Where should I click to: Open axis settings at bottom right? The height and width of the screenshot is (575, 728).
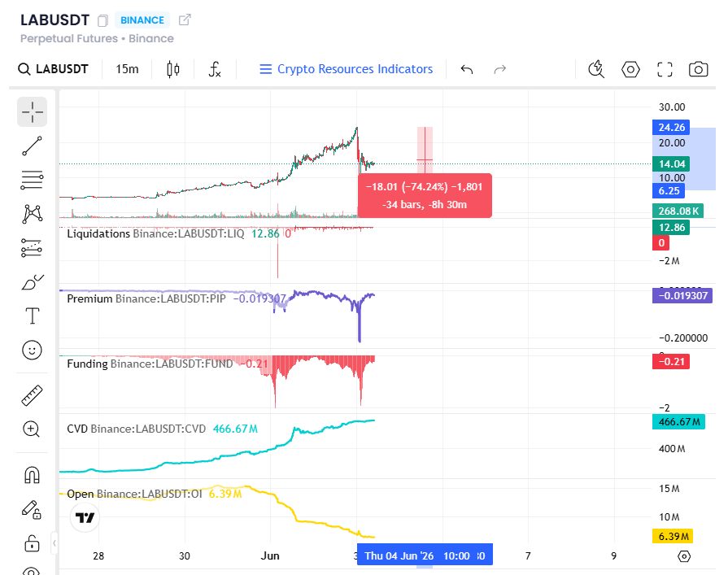[684, 556]
